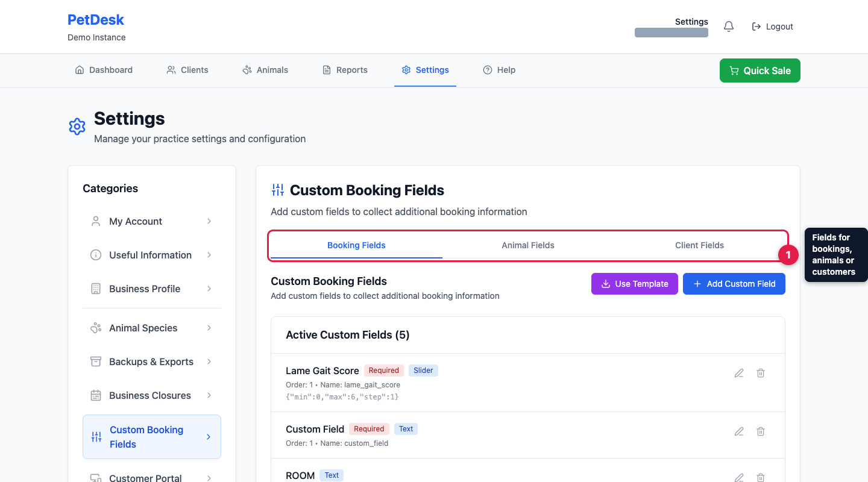Select the Booking Fields tab
Image resolution: width=868 pixels, height=482 pixels.
coord(356,245)
